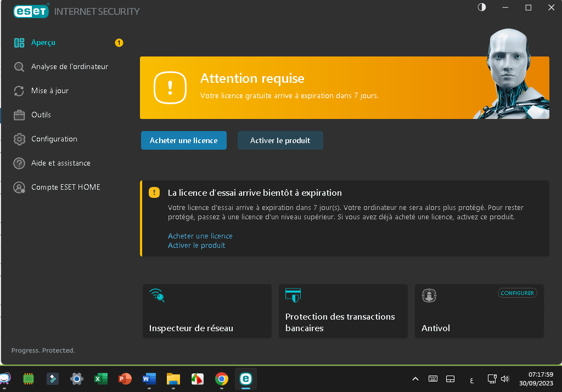562x392 pixels.
Task: Open the taskbar clock and date
Action: [536, 379]
